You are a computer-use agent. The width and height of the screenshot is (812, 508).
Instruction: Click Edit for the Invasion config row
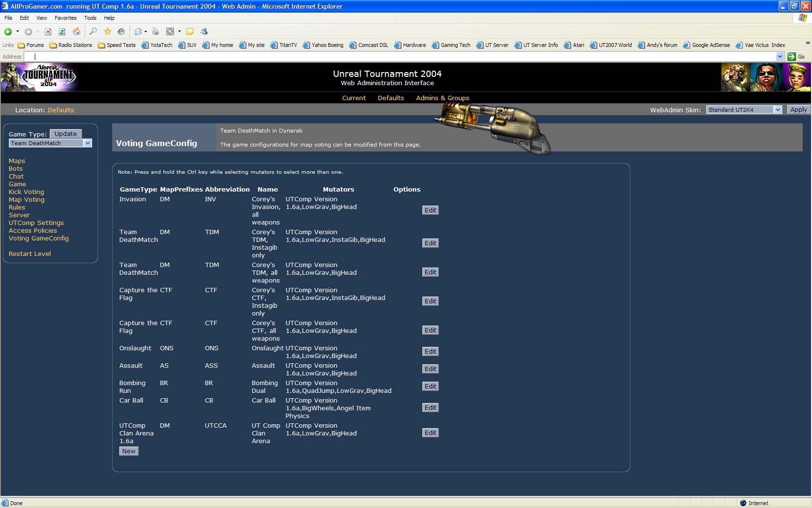coord(430,210)
